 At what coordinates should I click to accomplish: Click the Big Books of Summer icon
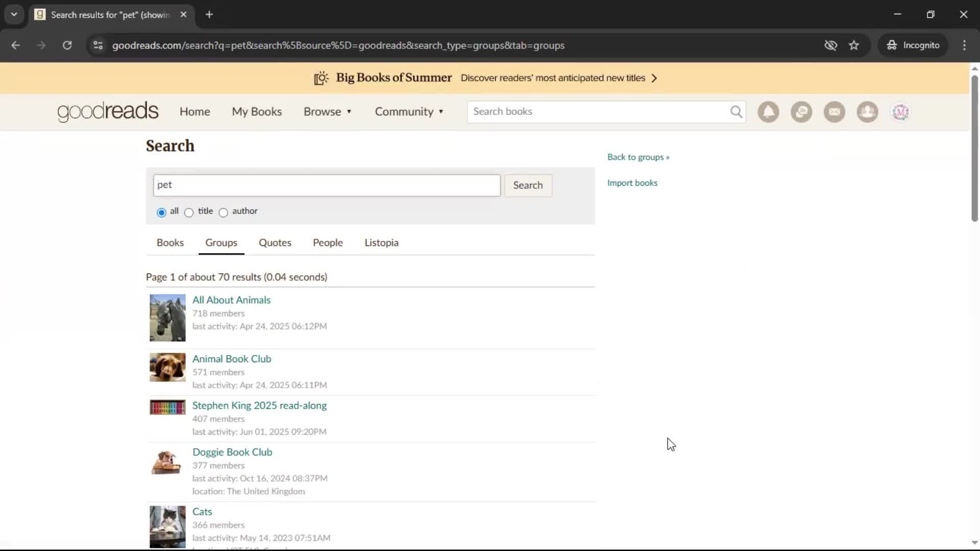(x=321, y=78)
